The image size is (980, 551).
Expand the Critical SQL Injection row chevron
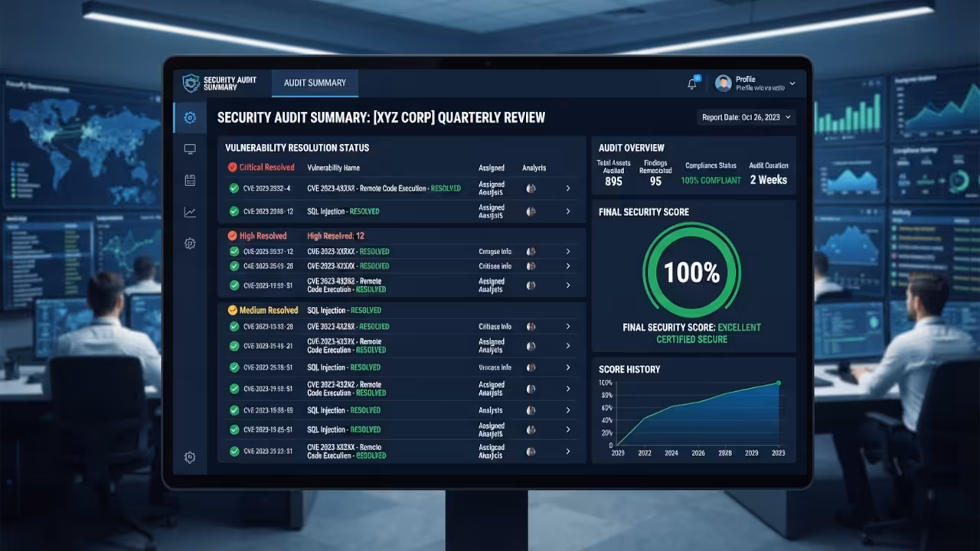(x=568, y=211)
